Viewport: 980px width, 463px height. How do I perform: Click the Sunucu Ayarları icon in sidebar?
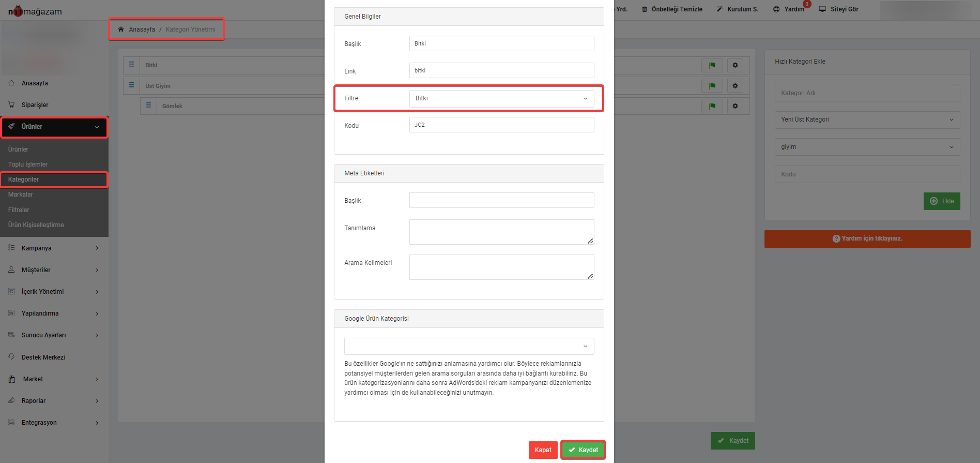11,335
